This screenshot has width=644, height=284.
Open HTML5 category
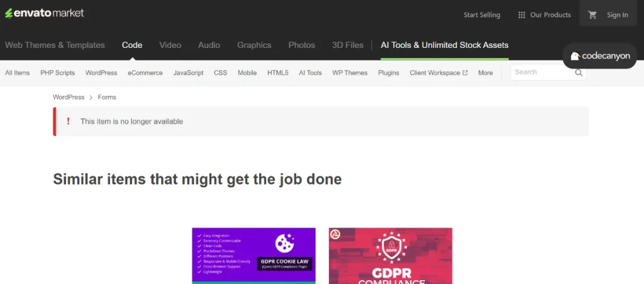(277, 73)
